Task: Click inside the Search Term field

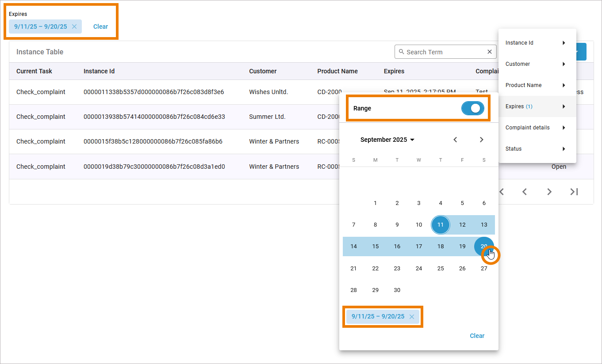Action: pyautogui.click(x=442, y=52)
